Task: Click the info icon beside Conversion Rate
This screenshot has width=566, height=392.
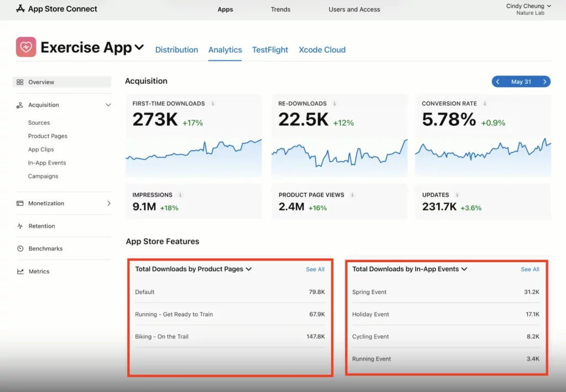Action: coord(485,104)
